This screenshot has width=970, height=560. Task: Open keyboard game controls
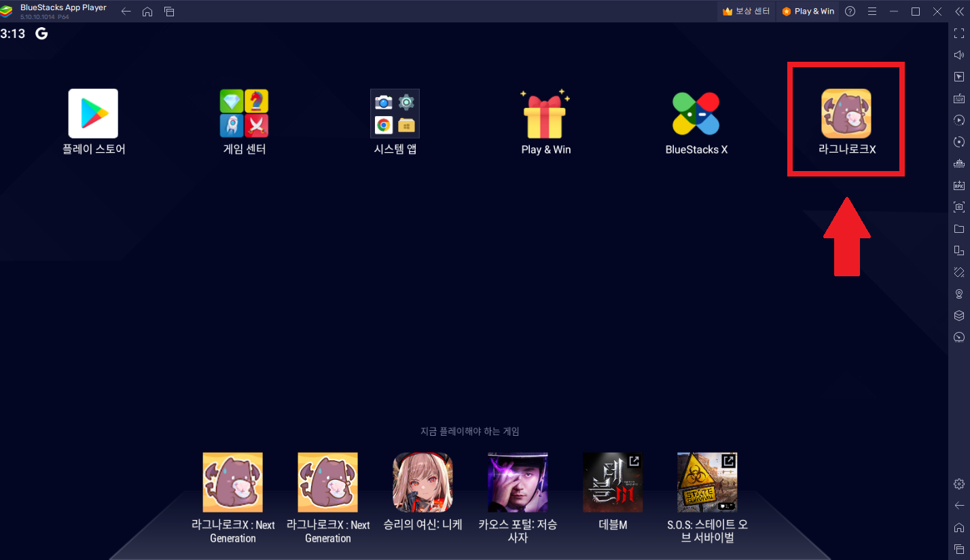click(959, 98)
